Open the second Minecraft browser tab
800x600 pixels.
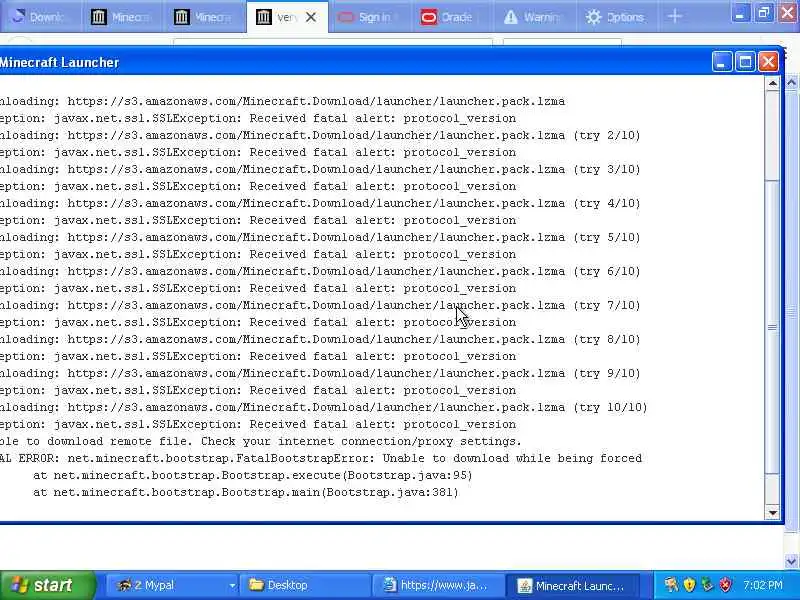coord(204,17)
